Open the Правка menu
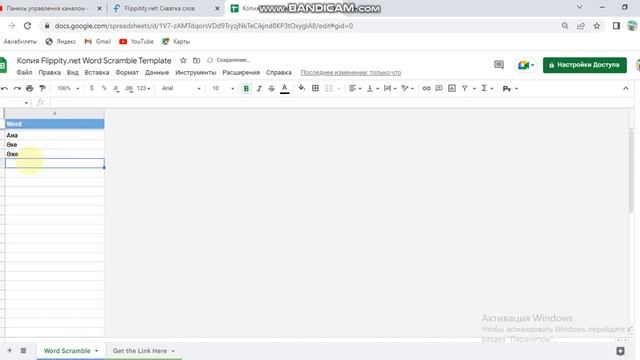Viewport: 640px width, 360px height. point(49,73)
